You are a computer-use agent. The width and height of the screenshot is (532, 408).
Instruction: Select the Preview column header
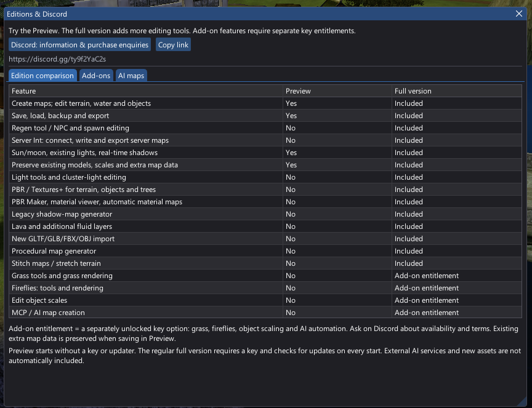point(337,91)
